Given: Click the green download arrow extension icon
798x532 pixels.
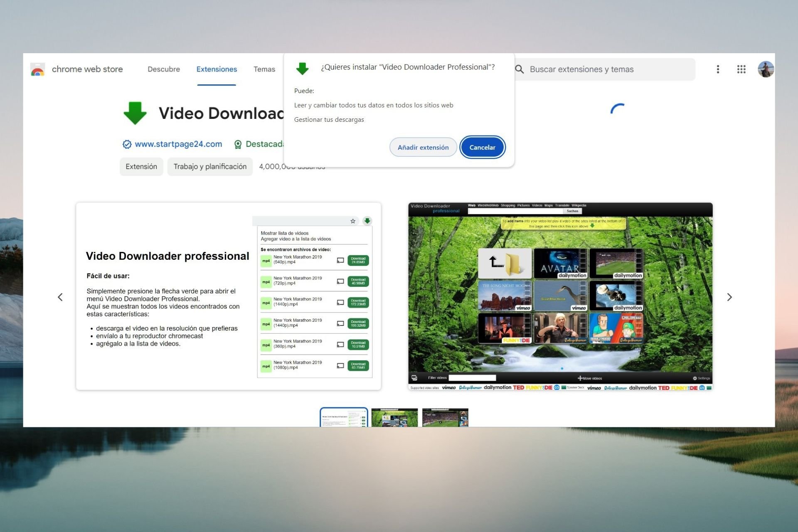Looking at the screenshot, I should tap(135, 113).
